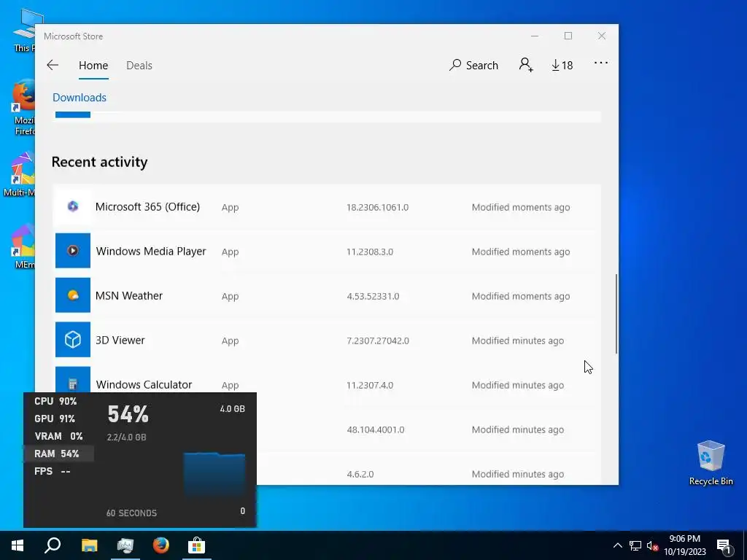Open the Task Manager taskbar icon
This screenshot has width=747, height=560.
tap(125, 545)
